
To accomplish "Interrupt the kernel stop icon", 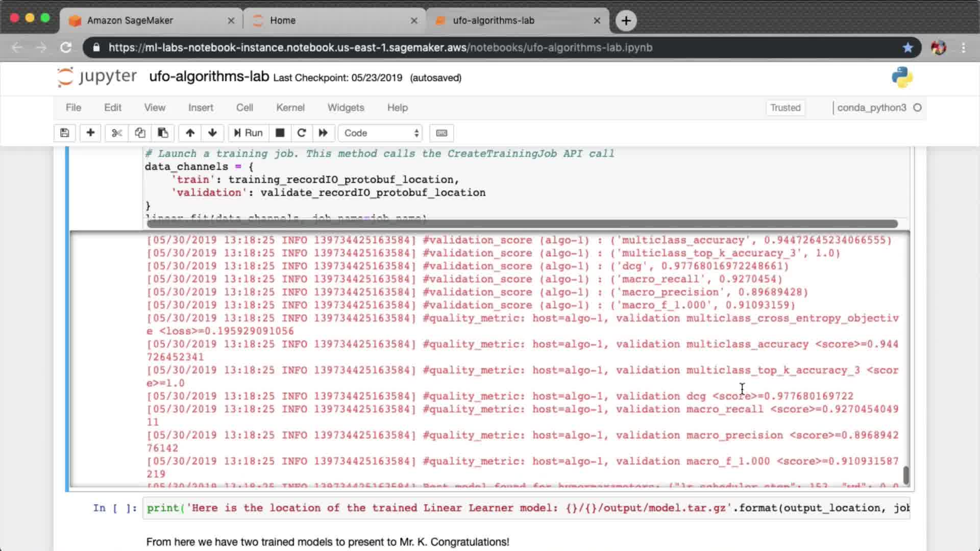I will (x=280, y=133).
